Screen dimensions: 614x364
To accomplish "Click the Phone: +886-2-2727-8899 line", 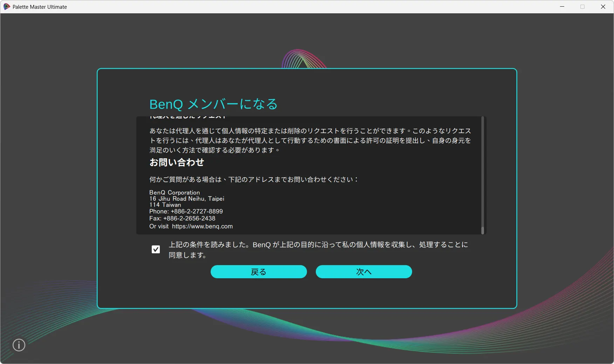I will click(x=186, y=212).
